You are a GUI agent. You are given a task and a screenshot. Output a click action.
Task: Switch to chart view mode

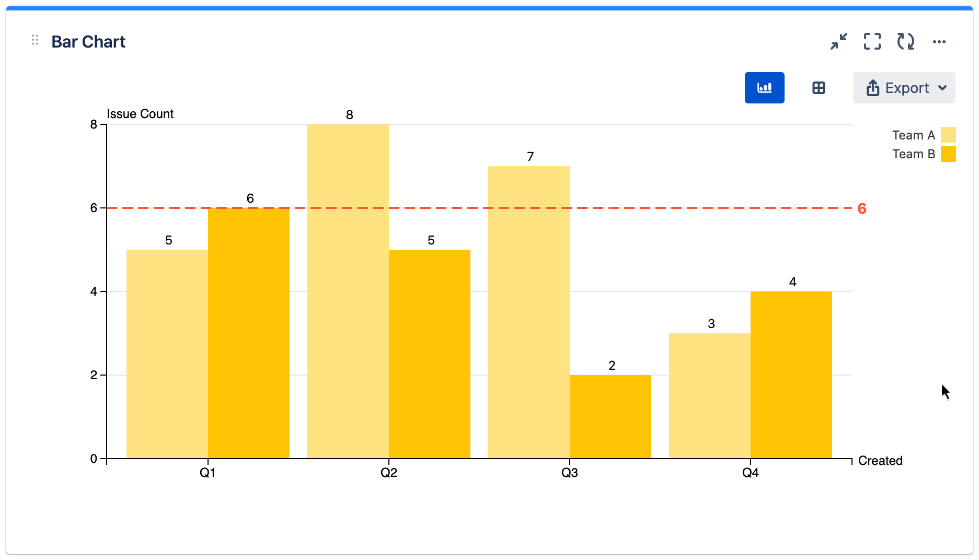coord(764,88)
